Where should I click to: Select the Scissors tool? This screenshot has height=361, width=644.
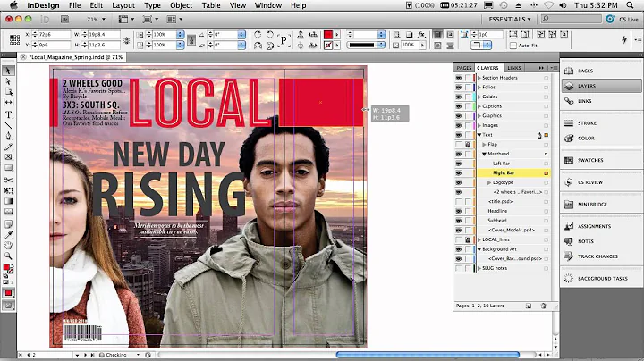(8, 180)
